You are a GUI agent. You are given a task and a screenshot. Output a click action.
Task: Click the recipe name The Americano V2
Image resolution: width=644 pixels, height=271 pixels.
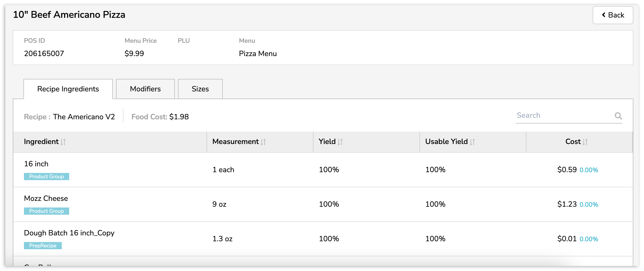pyautogui.click(x=84, y=117)
